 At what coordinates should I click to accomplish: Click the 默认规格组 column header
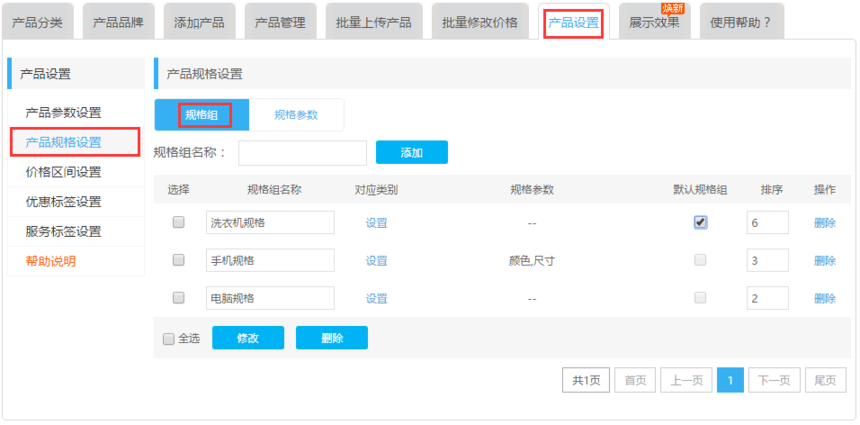pos(700,190)
